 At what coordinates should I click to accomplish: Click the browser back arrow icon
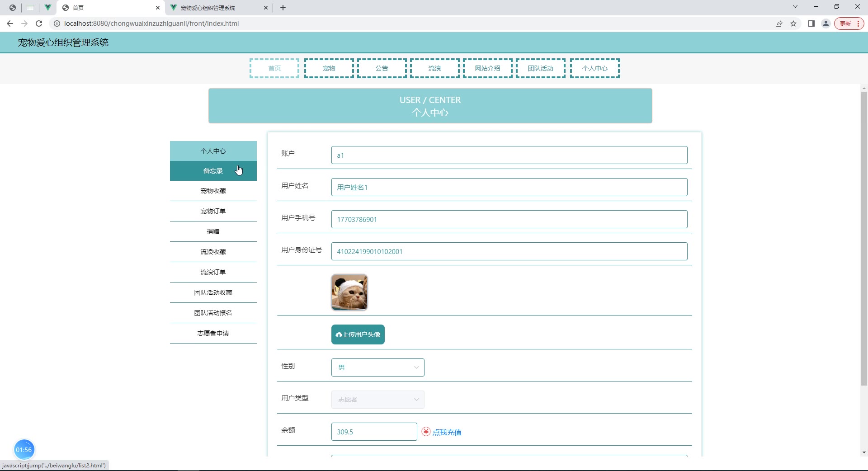(10, 24)
